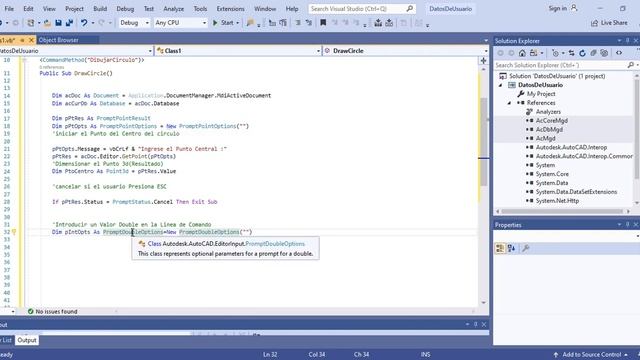Viewport: 640px width, 360px height.
Task: Click the search magnifier in Quick Launch
Action: pyautogui.click(x=410, y=9)
